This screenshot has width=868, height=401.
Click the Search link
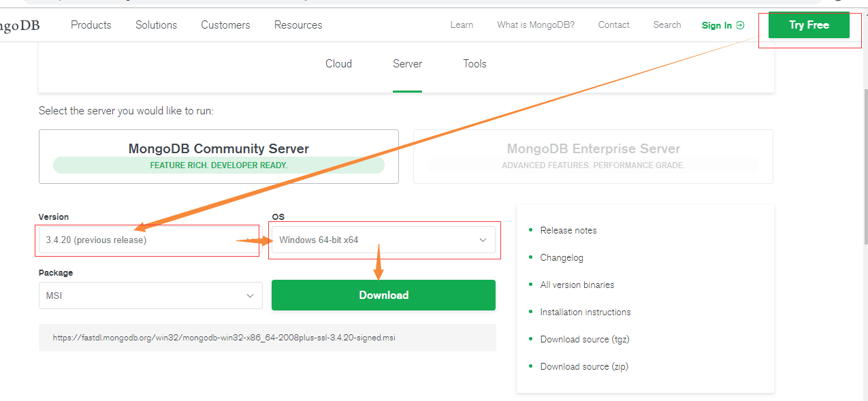coord(667,25)
